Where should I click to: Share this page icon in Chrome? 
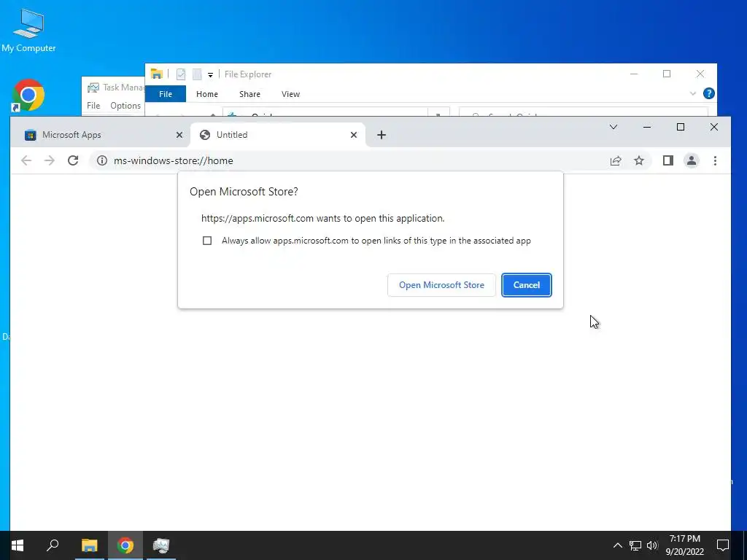(616, 160)
